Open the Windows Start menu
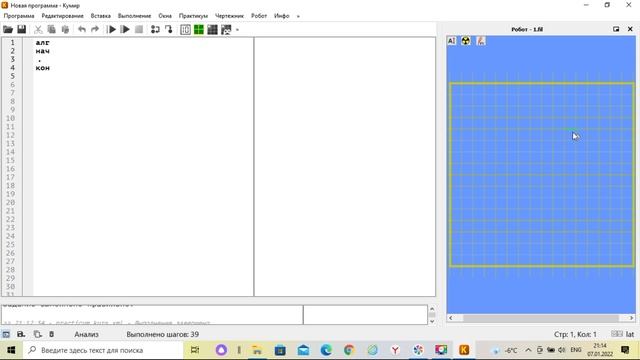The width and height of the screenshot is (640, 360). coord(11,350)
